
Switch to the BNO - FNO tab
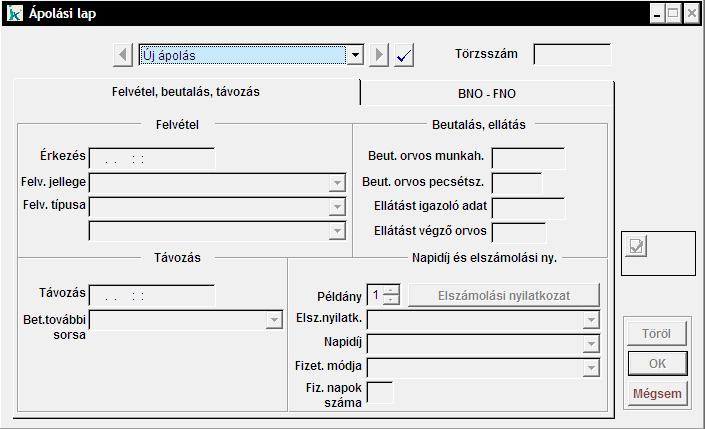(x=487, y=93)
